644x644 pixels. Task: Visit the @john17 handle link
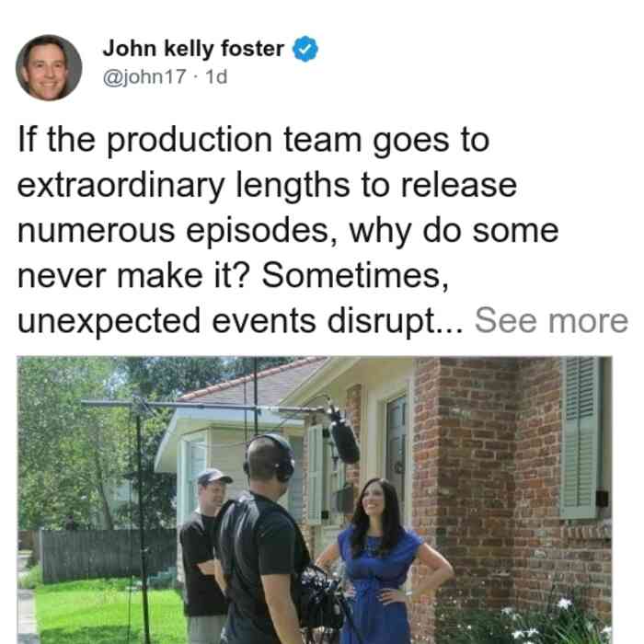coord(144,76)
